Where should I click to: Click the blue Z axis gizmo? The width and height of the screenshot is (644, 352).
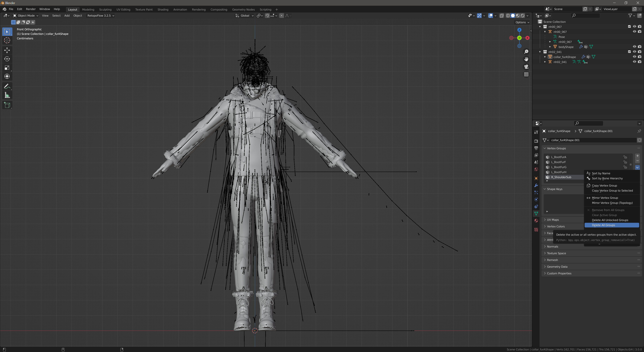519,30
